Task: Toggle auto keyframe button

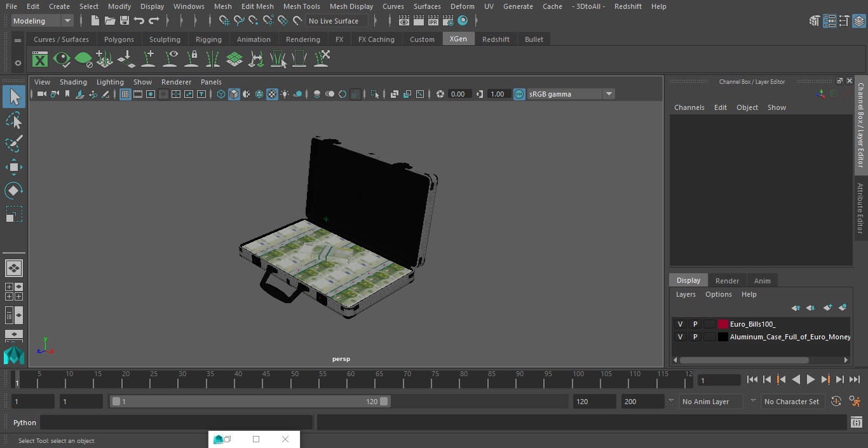Action: pyautogui.click(x=836, y=402)
